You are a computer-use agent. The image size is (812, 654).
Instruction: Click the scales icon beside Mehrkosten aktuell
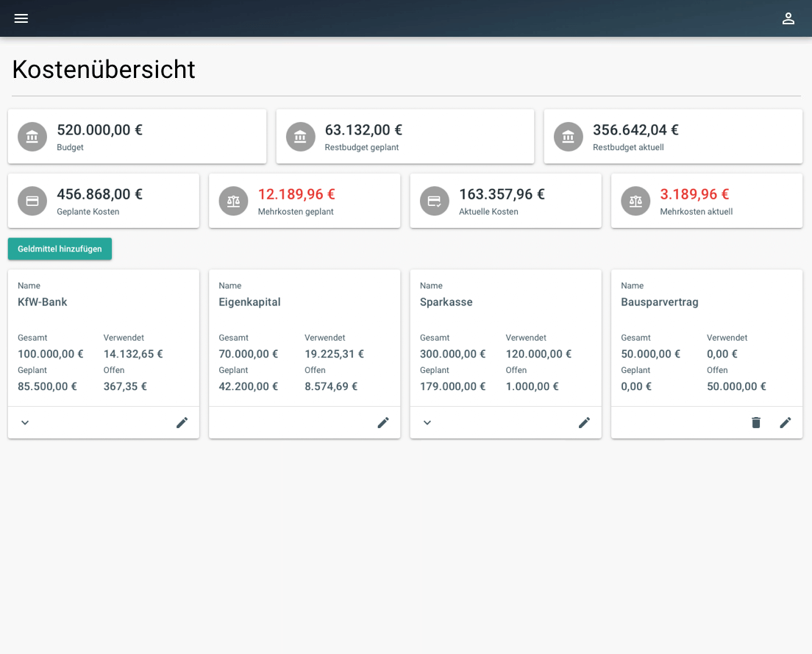[635, 201]
